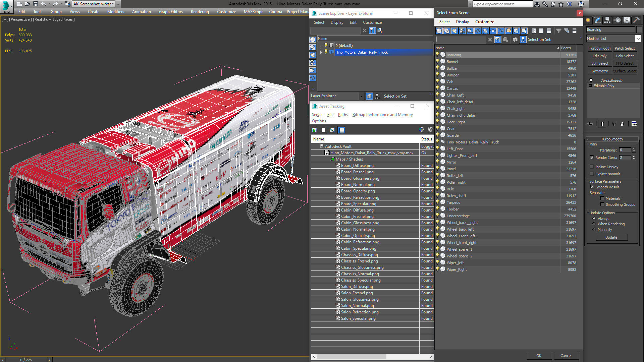Toggle Display Bone Objects filter in Select From Scene

[x=501, y=31]
